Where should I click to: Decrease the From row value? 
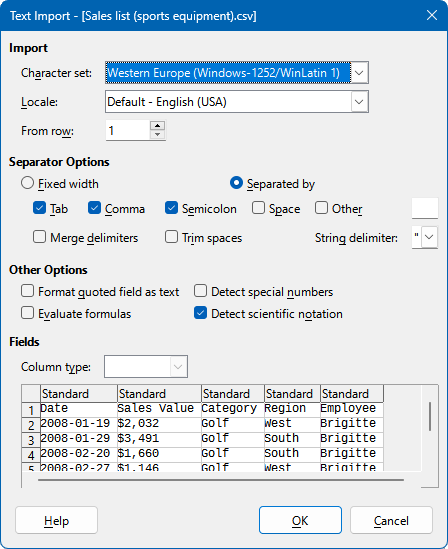[x=158, y=134]
